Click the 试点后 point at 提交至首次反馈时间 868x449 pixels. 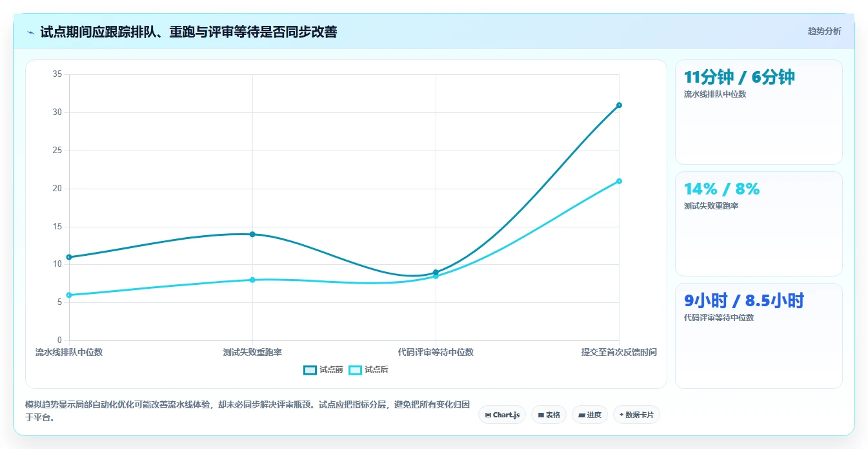[x=619, y=181]
